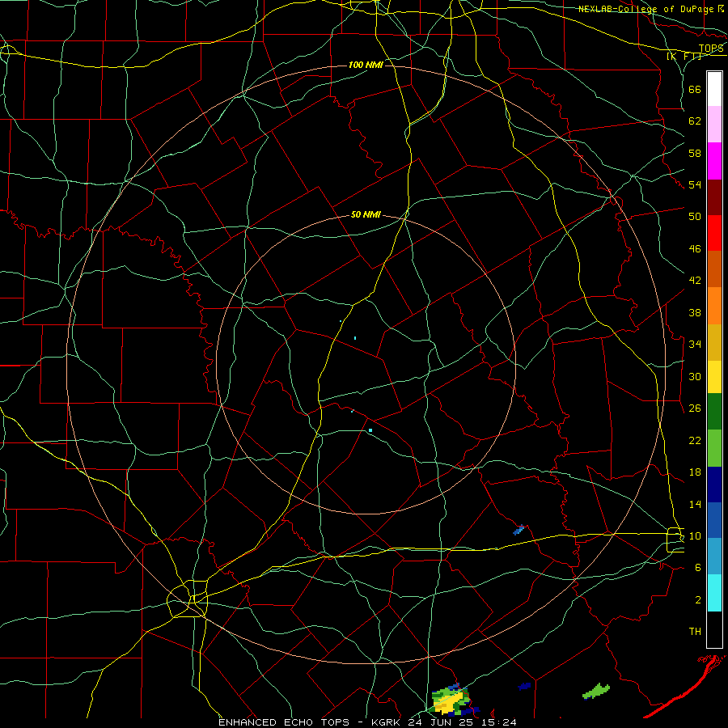Click the legend value '10'
This screenshot has height=728, width=728.
[695, 535]
